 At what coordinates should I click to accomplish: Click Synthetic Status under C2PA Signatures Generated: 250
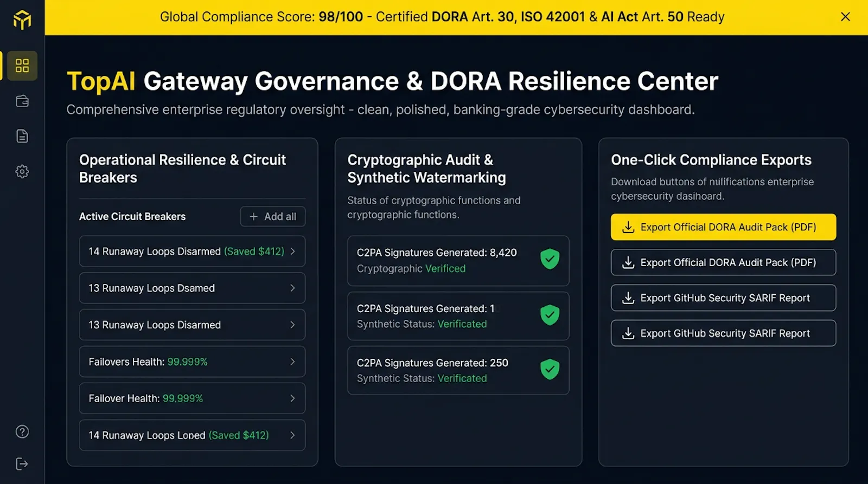(x=422, y=378)
